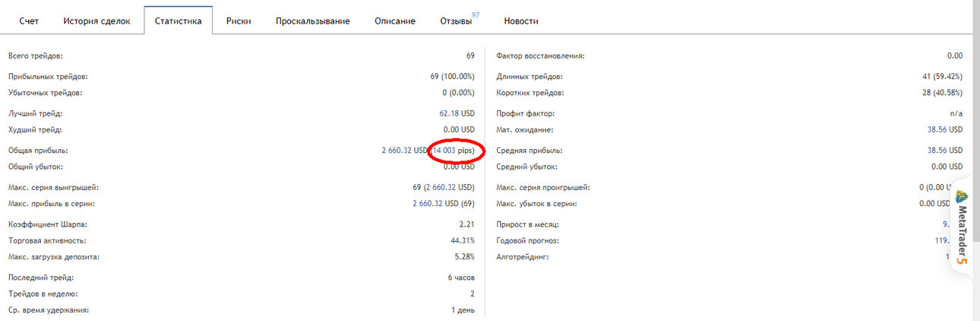The height and width of the screenshot is (321, 980).
Task: Select the Макс. серия выигрышей value 69 (2 660.32 USD)
Action: [x=443, y=187]
